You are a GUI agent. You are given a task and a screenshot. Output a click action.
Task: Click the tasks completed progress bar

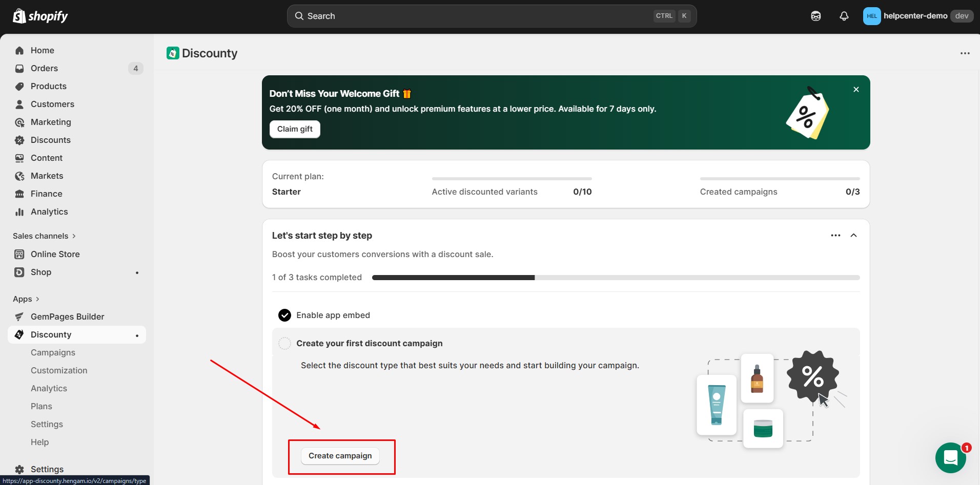click(616, 278)
